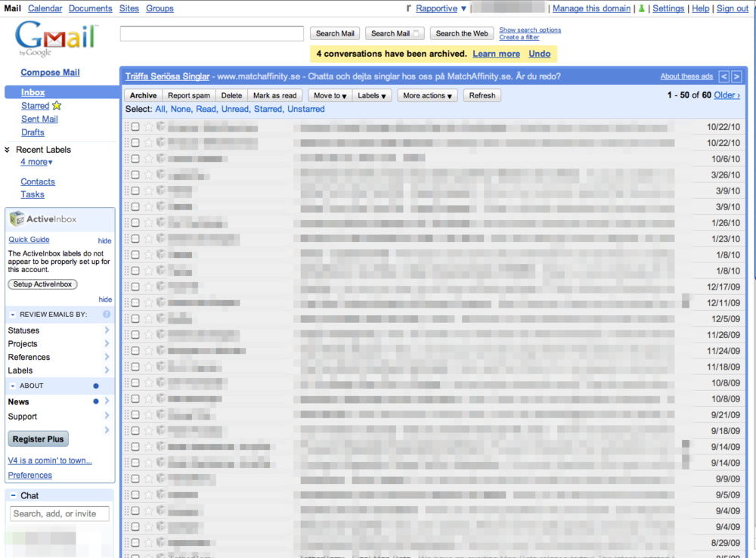Select checkbox of 1/26/10 email

[135, 223]
